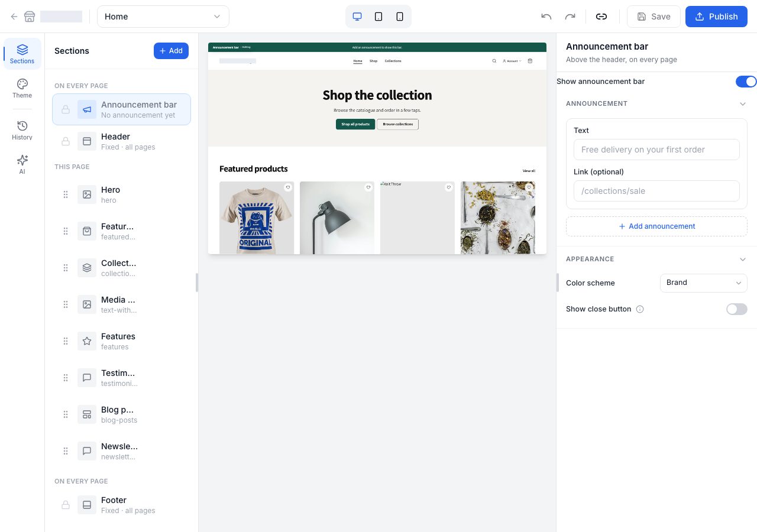This screenshot has height=532, width=757.
Task: Click the back arrow icon
Action: (14, 17)
